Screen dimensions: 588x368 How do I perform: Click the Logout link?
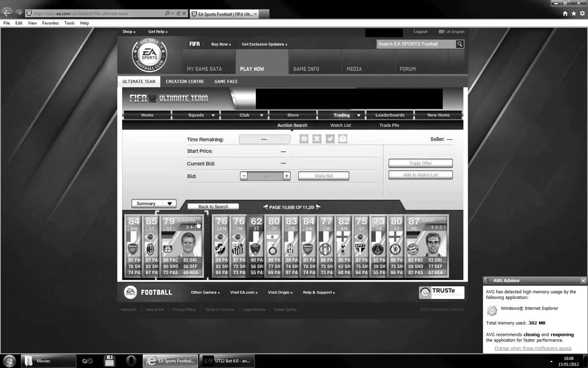click(x=421, y=32)
